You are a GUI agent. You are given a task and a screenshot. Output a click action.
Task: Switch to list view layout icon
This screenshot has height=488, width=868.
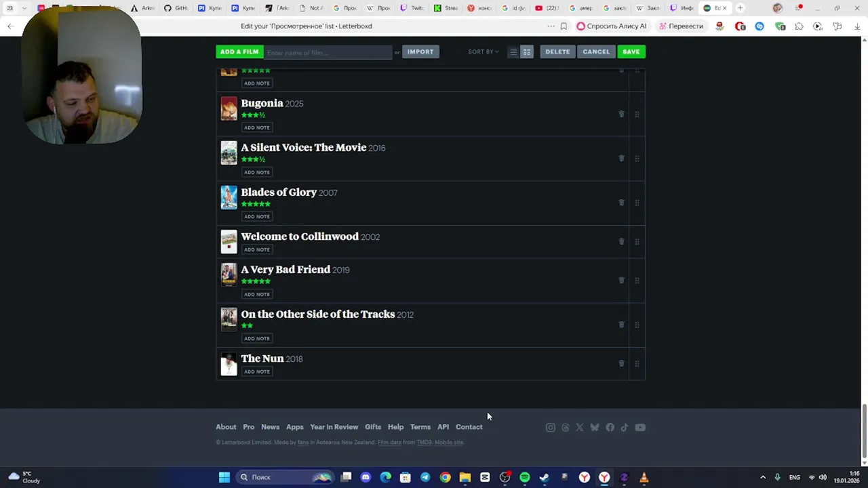coord(513,52)
